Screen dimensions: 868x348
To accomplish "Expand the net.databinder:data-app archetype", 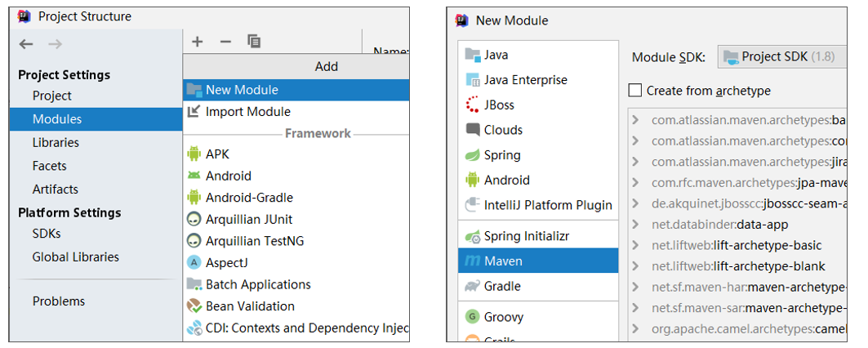I will 635,225.
